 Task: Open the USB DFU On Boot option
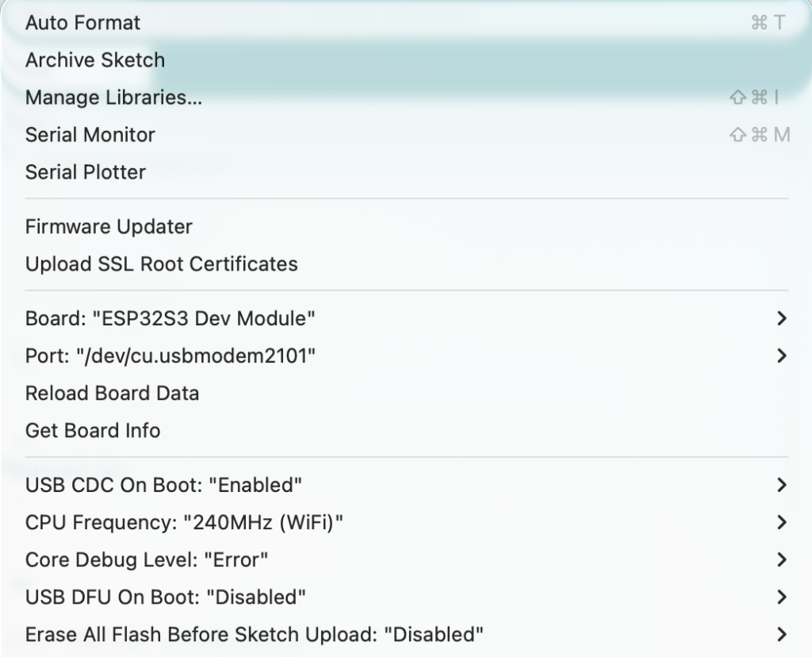pyautogui.click(x=166, y=597)
